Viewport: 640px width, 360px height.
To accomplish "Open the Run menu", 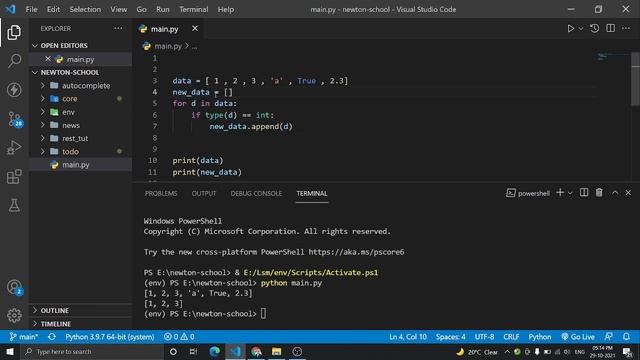I will pos(162,9).
